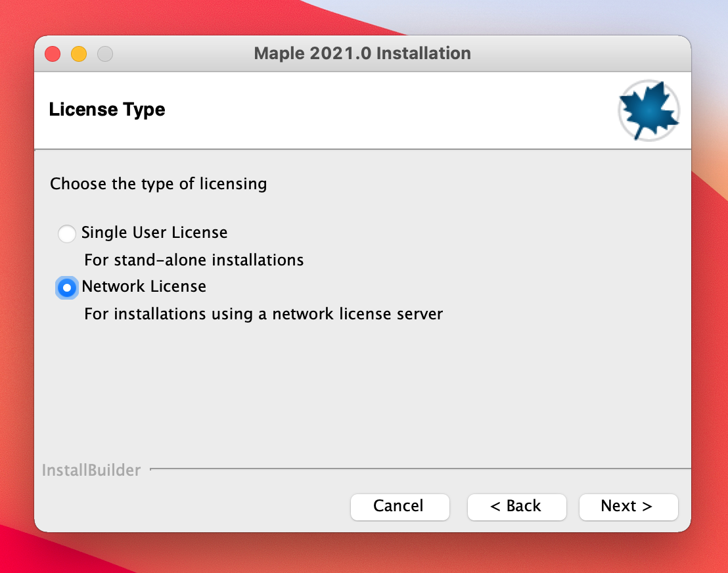Click the separator line beside InstallBuilder

[x=421, y=469]
